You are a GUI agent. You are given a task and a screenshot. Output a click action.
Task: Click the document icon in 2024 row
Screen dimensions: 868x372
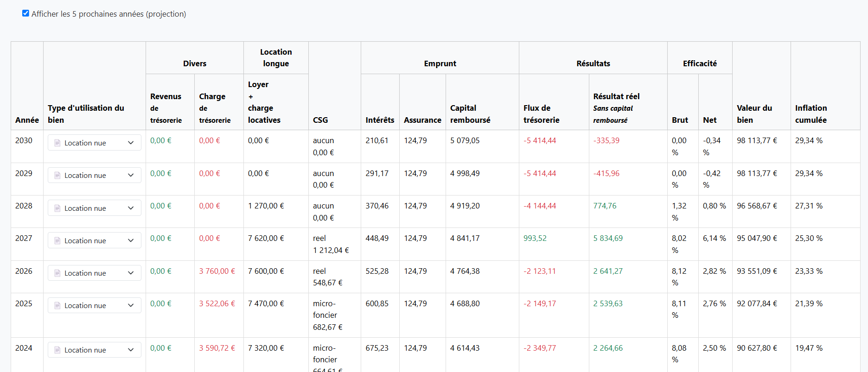point(57,350)
